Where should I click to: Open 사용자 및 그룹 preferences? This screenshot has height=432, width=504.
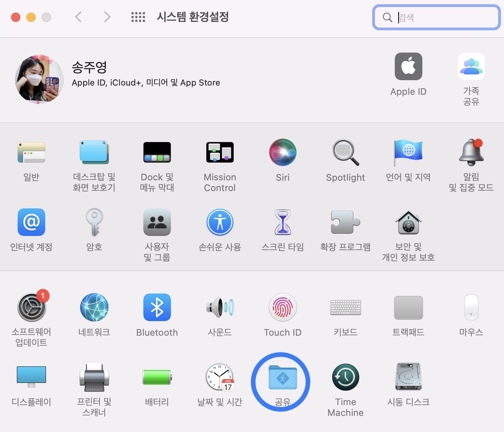(x=157, y=222)
